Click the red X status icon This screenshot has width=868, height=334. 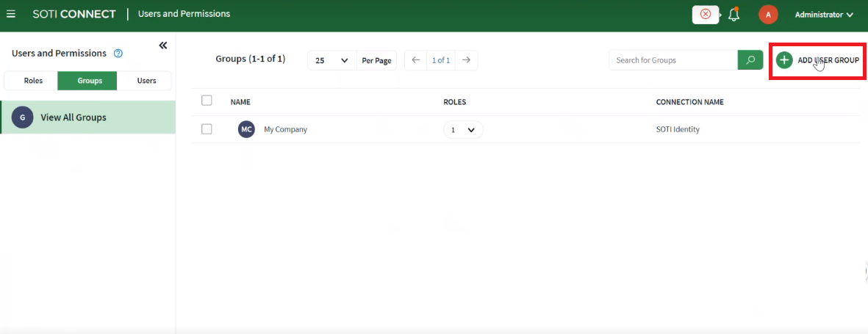click(x=706, y=14)
